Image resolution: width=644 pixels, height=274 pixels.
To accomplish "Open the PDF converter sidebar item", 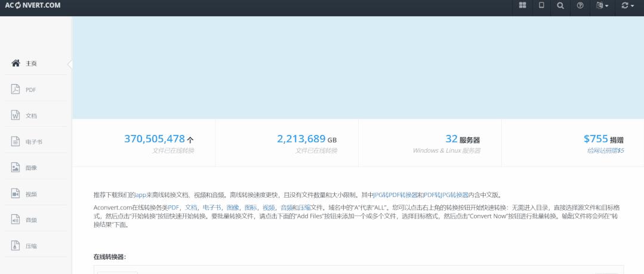I will [31, 90].
